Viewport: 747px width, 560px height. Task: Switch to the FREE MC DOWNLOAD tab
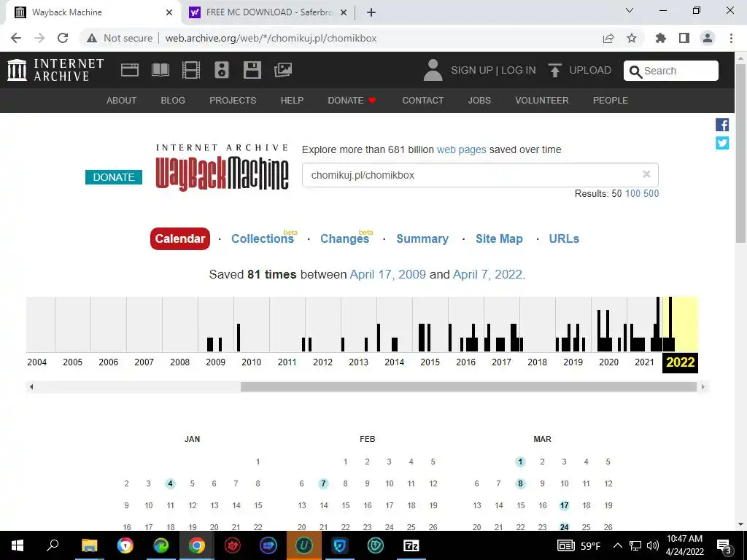[x=268, y=12]
